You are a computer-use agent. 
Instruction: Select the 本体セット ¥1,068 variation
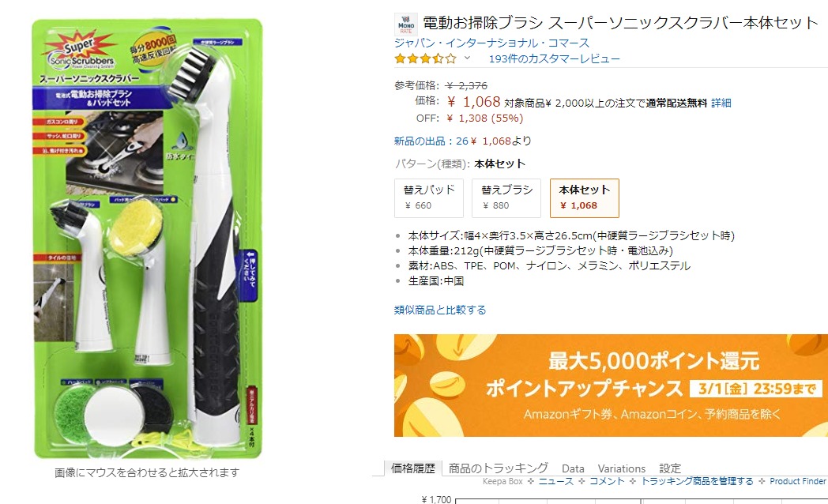point(585,198)
